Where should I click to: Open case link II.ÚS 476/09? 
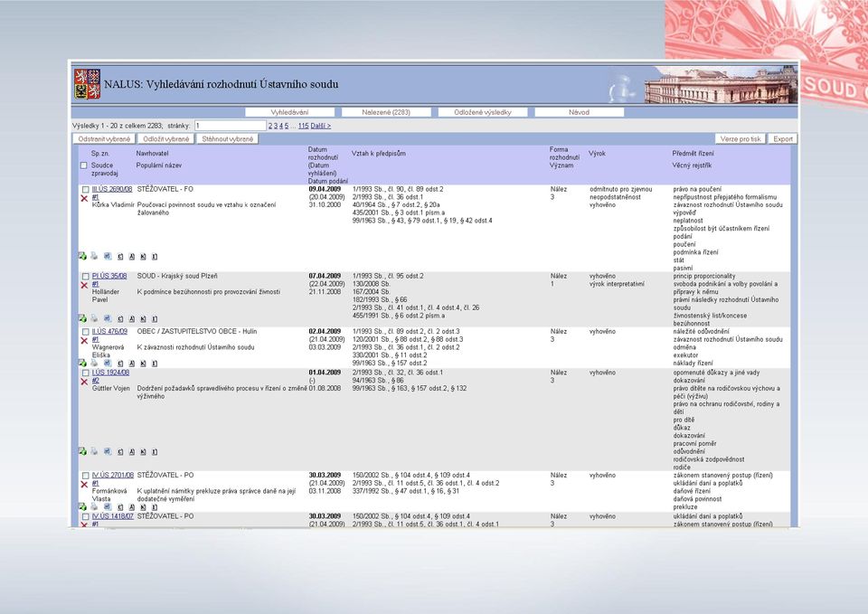coord(109,331)
